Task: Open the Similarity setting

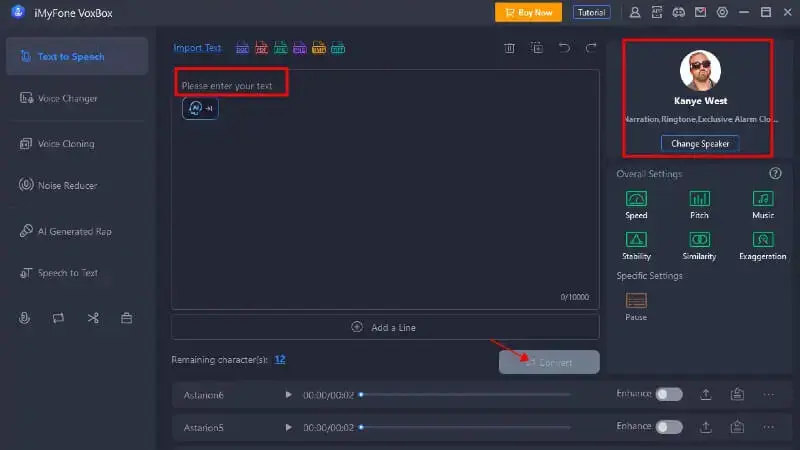Action: pos(699,246)
